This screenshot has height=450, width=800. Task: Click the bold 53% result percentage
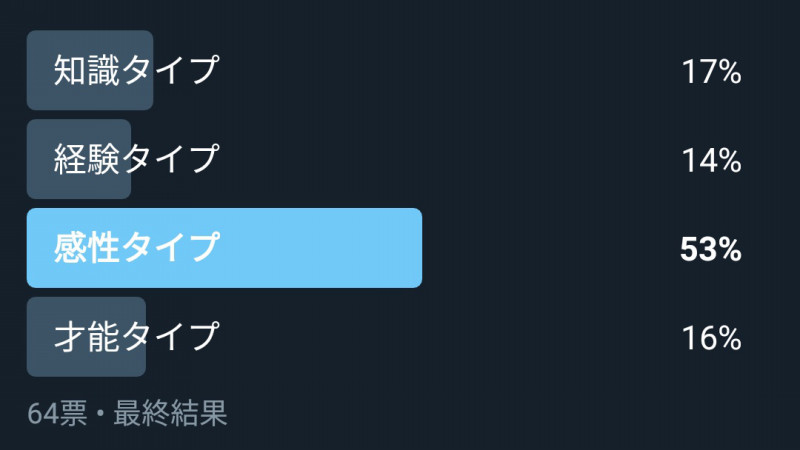coord(711,249)
